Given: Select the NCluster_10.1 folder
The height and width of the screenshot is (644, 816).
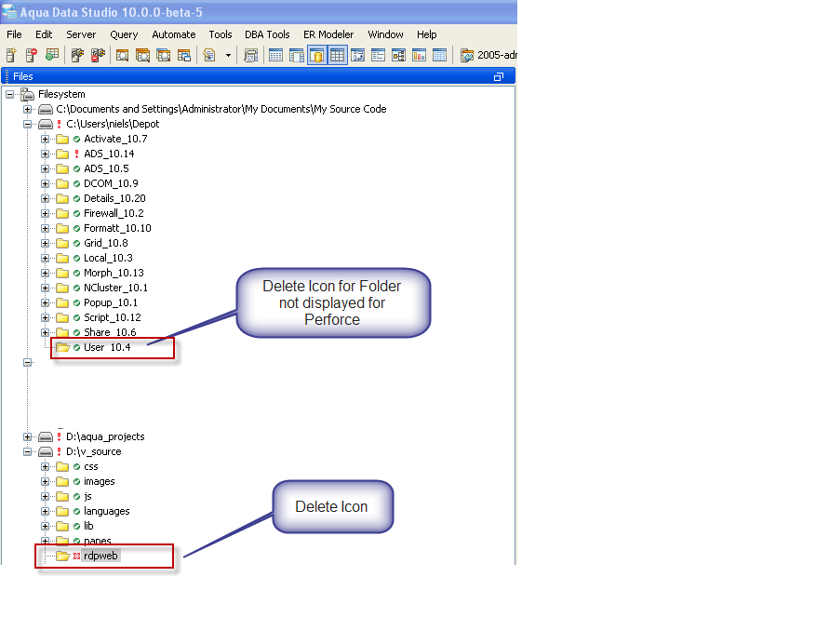Looking at the screenshot, I should click(115, 288).
